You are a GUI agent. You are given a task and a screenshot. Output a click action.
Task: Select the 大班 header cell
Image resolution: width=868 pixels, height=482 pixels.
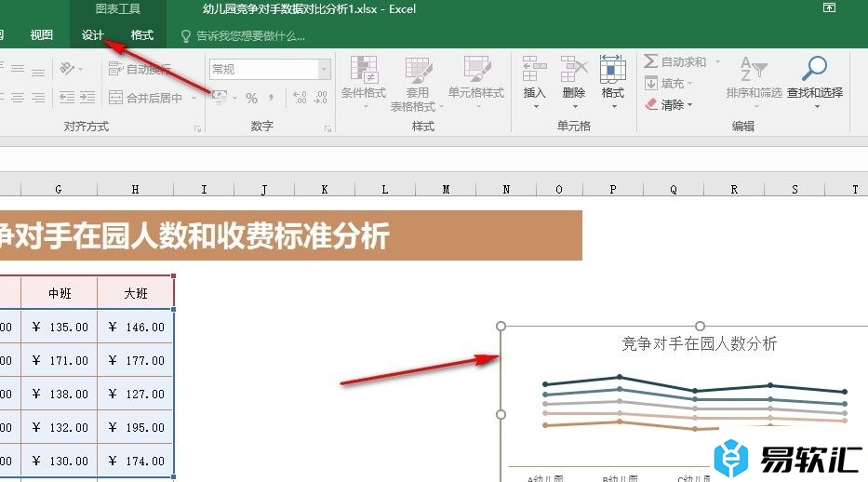coord(136,293)
